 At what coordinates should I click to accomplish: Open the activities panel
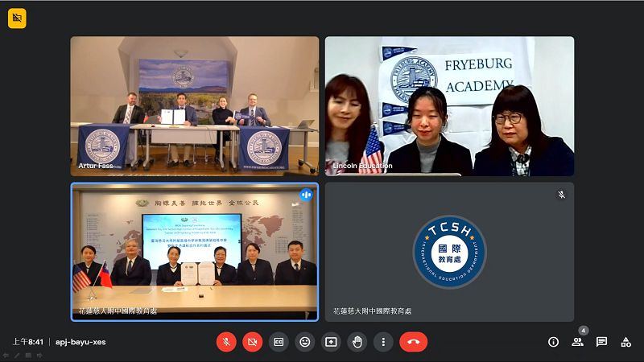[x=625, y=342]
